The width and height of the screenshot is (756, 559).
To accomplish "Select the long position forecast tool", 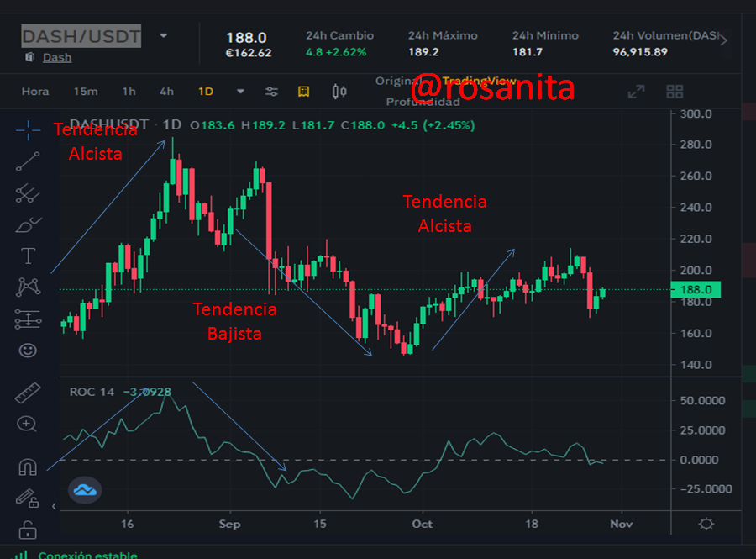I will 28,319.
